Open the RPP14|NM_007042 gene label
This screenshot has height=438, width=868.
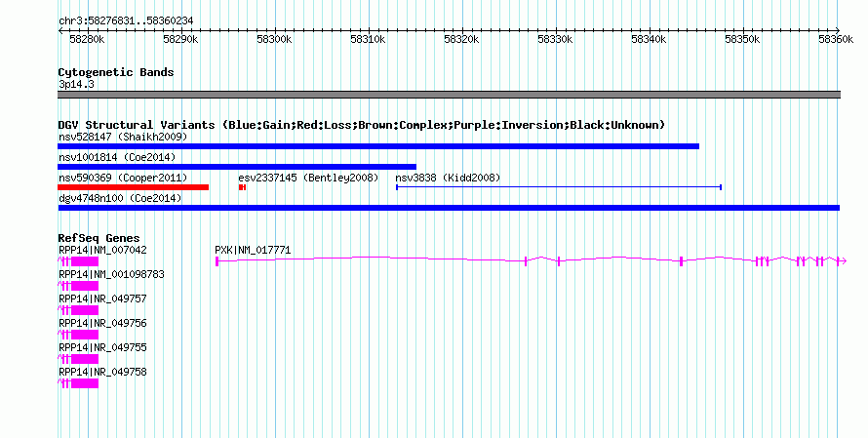[x=102, y=251]
